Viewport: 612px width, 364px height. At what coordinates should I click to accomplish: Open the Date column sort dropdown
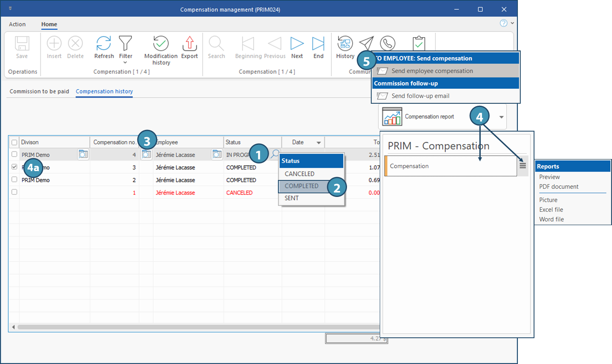[x=319, y=143]
